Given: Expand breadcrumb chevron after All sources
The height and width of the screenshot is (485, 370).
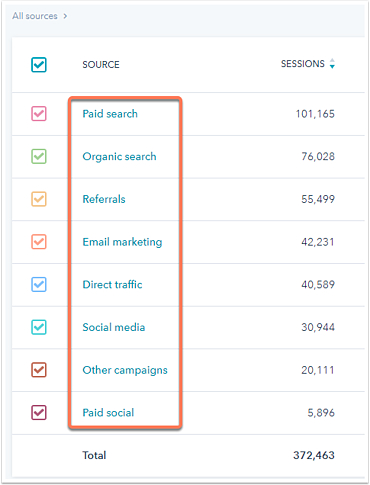Looking at the screenshot, I should point(65,16).
